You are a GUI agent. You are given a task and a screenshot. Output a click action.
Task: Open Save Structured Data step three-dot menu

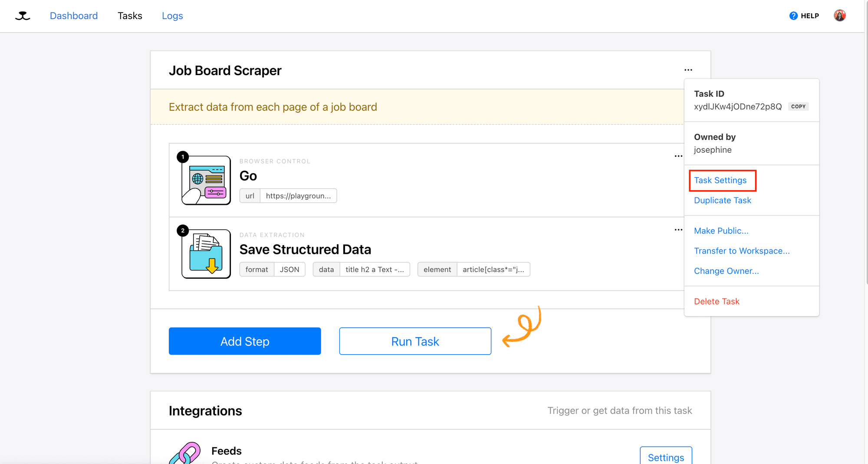click(678, 230)
